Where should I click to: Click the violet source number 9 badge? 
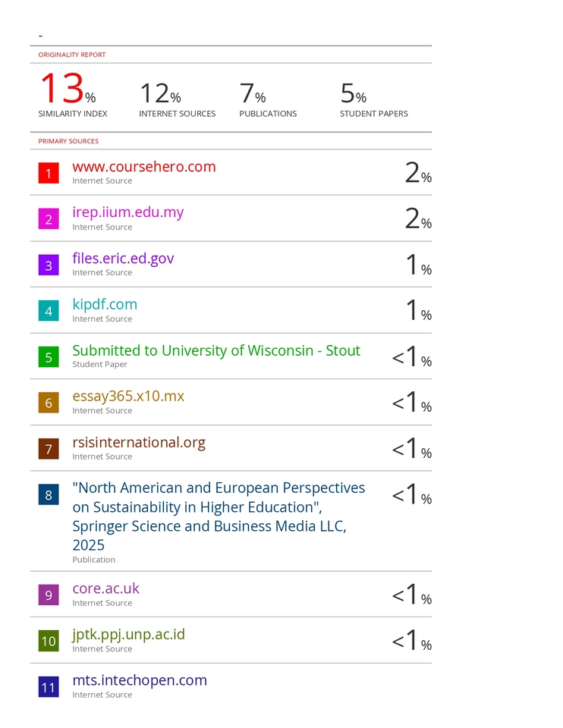pos(49,595)
